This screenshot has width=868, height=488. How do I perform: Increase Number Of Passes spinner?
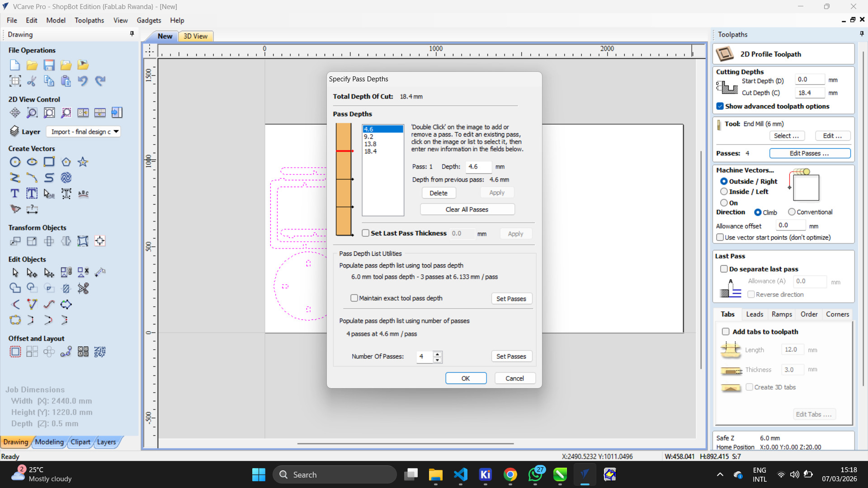pyautogui.click(x=437, y=354)
